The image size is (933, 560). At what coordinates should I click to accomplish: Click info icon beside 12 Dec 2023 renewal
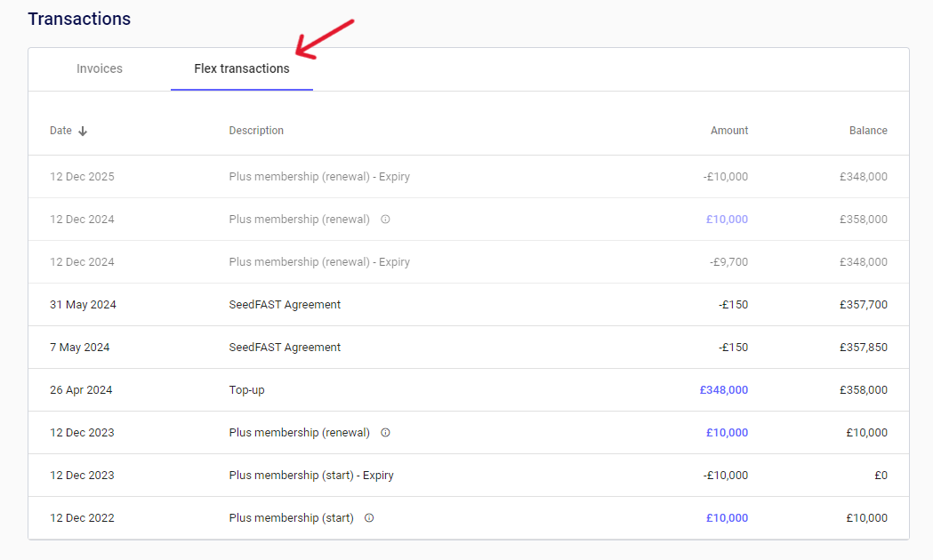coord(385,433)
